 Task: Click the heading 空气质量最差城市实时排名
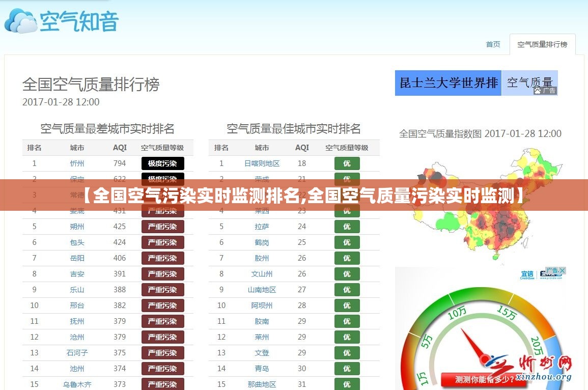click(x=107, y=129)
